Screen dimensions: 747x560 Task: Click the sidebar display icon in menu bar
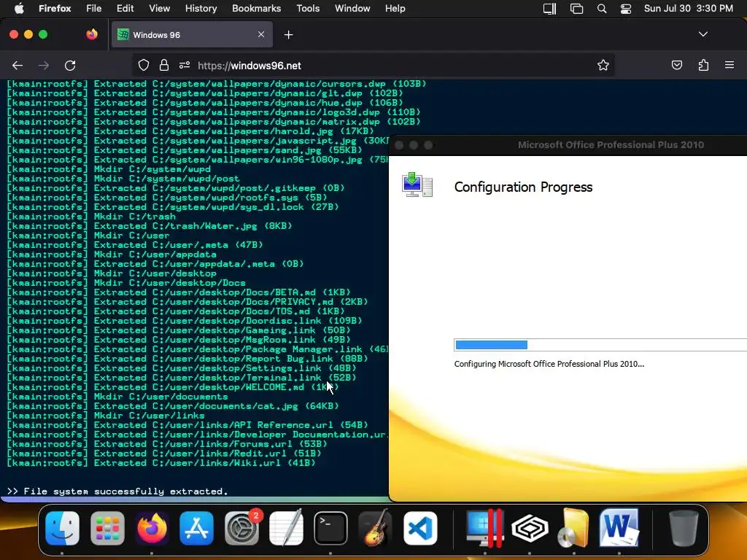coord(549,9)
